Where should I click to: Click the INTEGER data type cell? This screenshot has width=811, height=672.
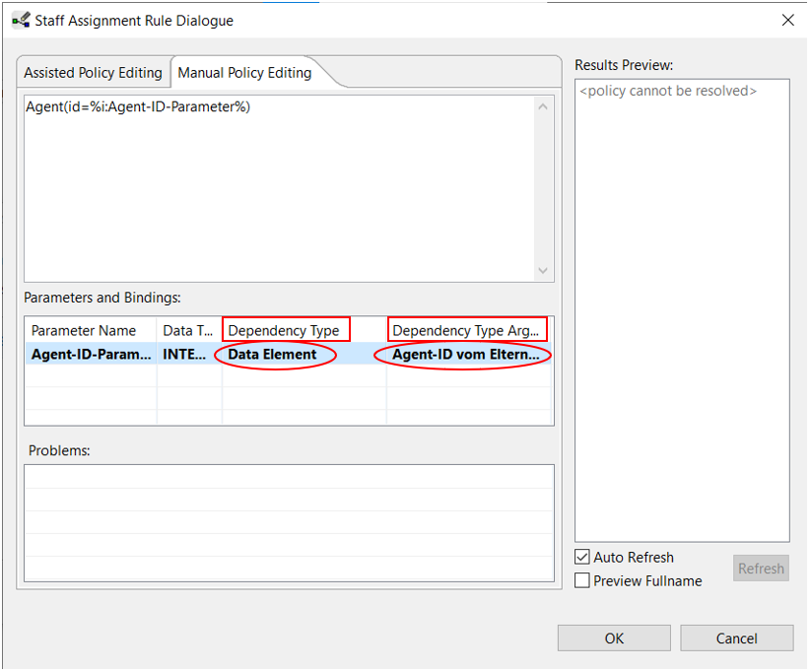pos(188,355)
